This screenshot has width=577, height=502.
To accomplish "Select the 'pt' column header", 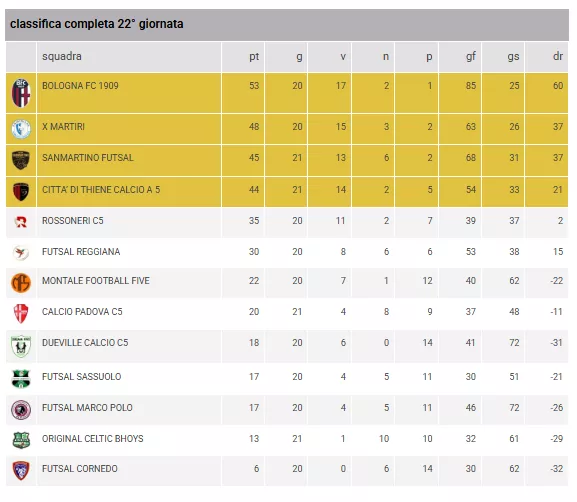I will (x=254, y=57).
